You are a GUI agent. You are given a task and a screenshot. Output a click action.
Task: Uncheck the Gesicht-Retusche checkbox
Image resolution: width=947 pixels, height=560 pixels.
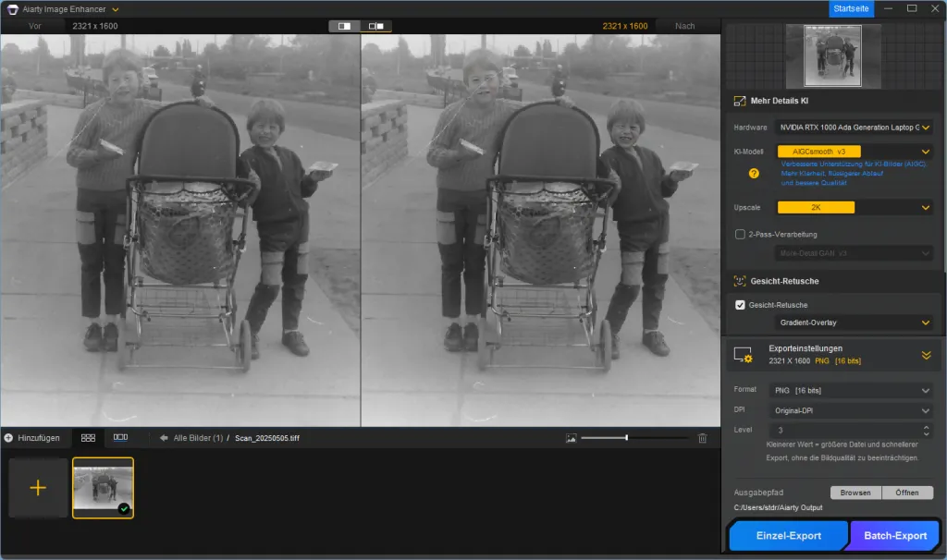coord(740,305)
